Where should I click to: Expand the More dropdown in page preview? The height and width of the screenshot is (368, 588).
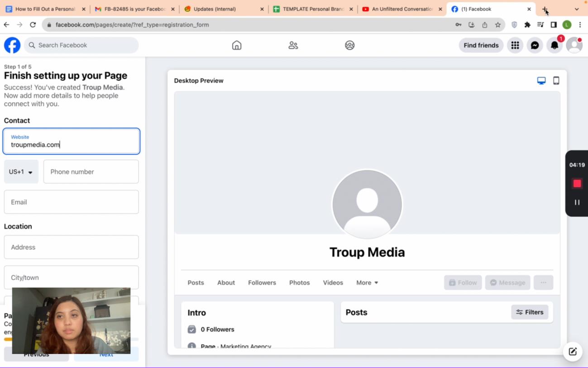point(367,282)
